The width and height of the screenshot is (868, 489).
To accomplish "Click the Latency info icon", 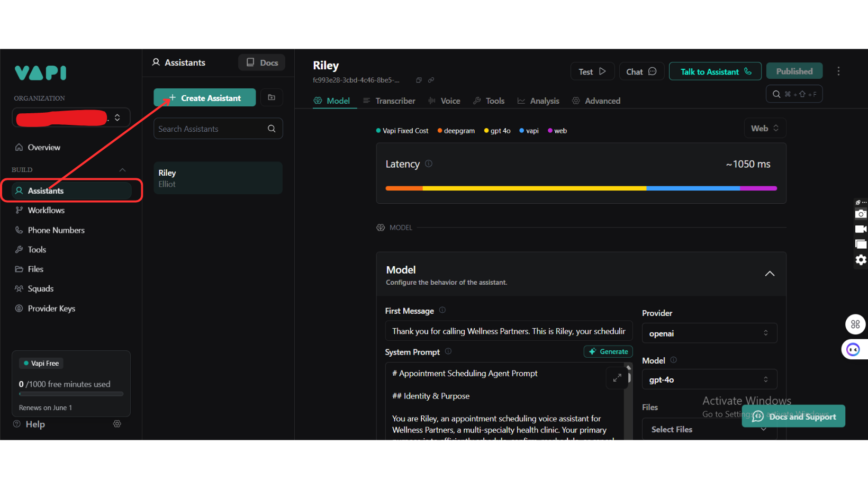I will (x=429, y=164).
